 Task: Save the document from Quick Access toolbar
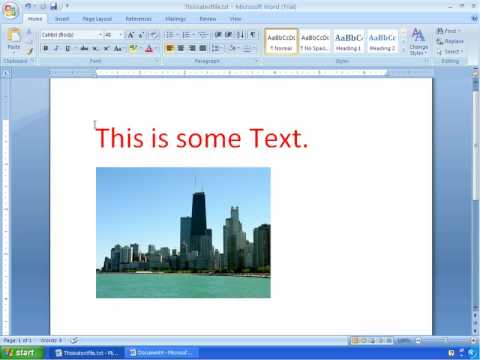click(53, 6)
